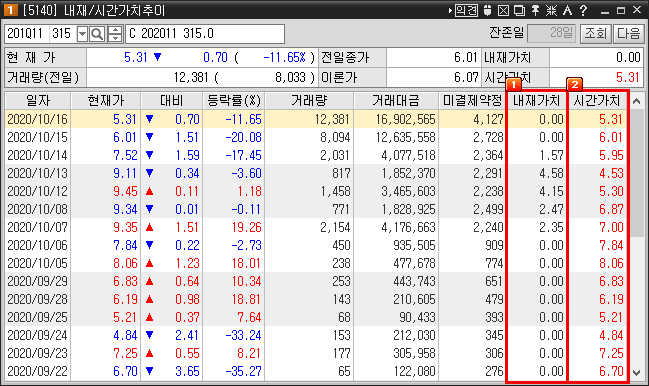Click the inward-arrows shrink icon in title bar
This screenshot has height=386, width=649.
[x=551, y=10]
